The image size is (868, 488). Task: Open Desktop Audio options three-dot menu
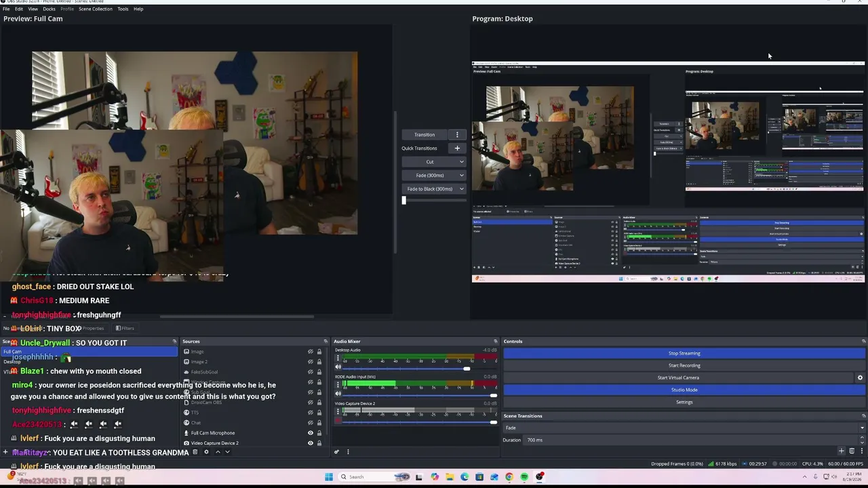pos(338,359)
